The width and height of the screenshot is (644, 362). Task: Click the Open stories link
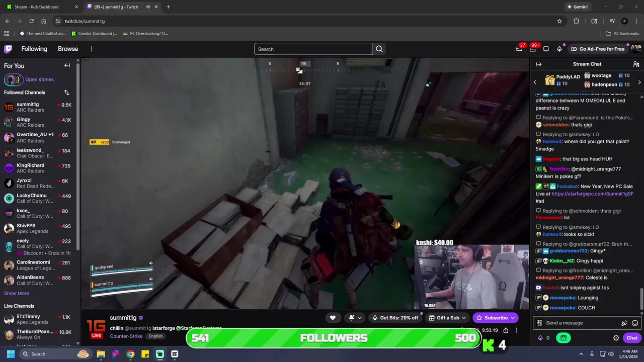[x=39, y=79]
